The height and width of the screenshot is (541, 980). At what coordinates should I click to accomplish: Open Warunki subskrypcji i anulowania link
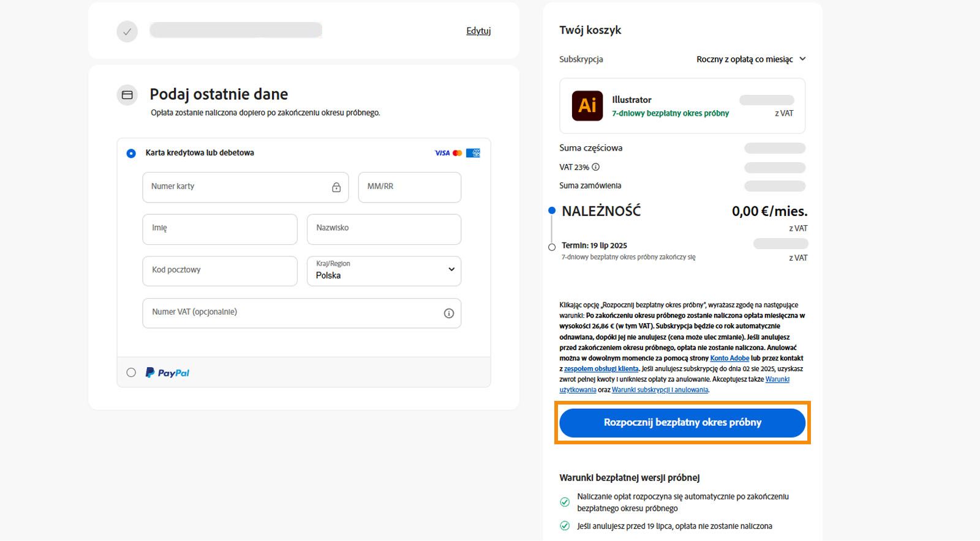660,390
